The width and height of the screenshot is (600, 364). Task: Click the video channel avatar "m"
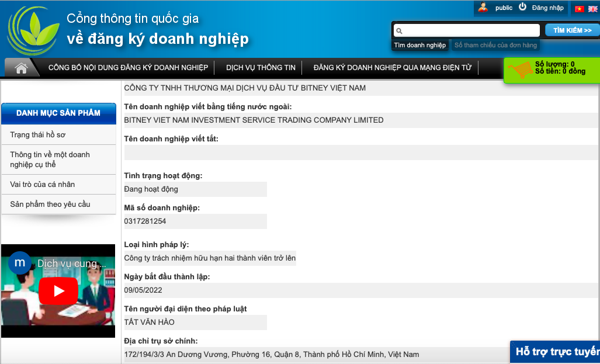20,262
